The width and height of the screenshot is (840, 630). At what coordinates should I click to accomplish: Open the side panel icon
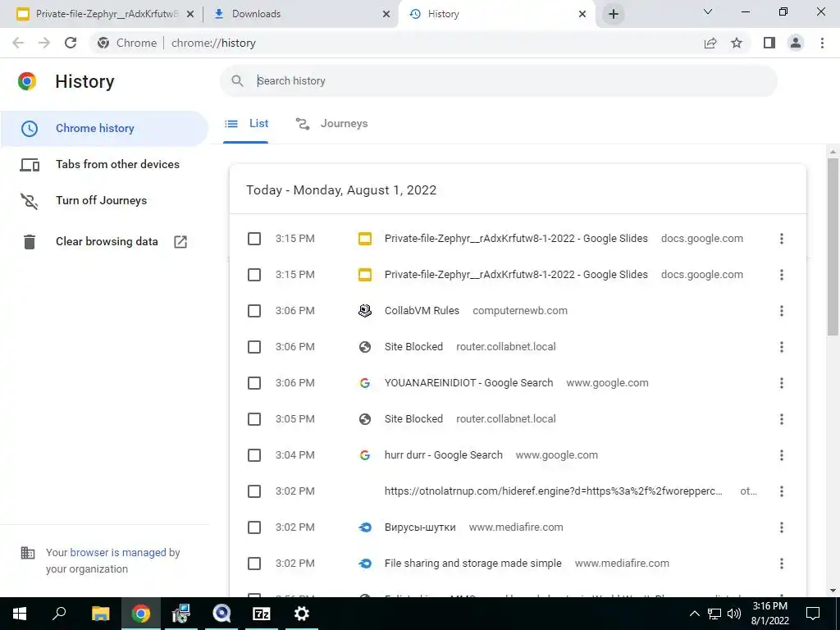tap(769, 43)
